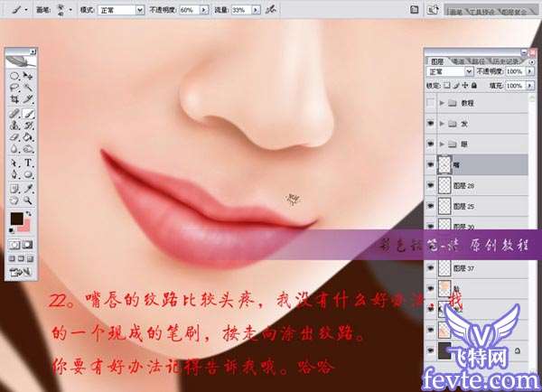Choose Standard Screen Mode
This screenshot has height=392, width=542.
(12, 258)
